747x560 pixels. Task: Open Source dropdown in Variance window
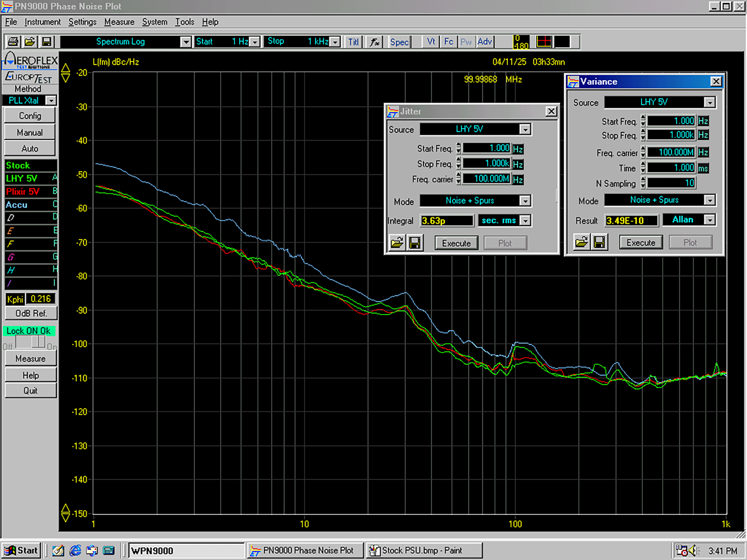(710, 102)
